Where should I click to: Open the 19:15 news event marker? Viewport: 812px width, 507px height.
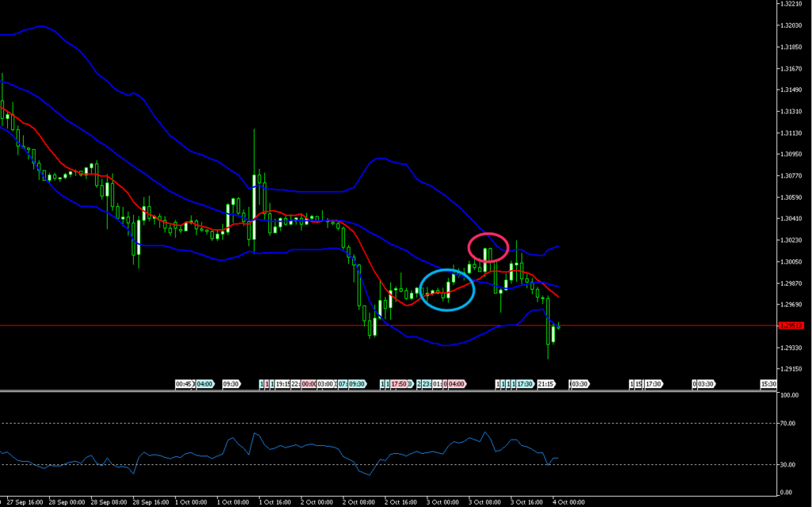[x=282, y=384]
